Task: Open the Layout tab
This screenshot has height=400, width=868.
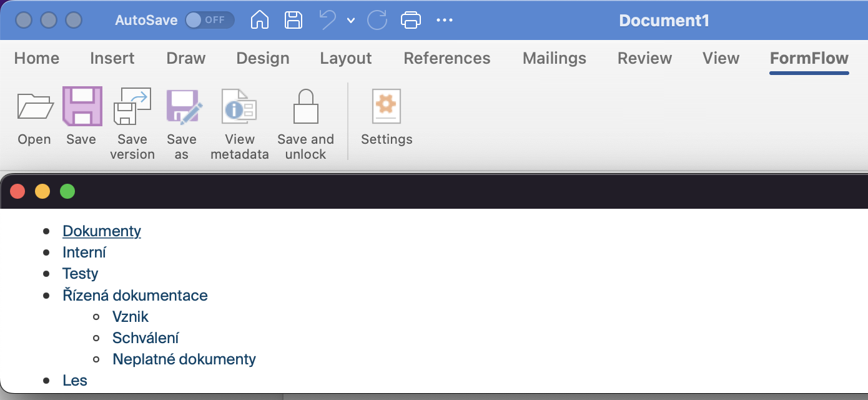Action: click(x=346, y=58)
